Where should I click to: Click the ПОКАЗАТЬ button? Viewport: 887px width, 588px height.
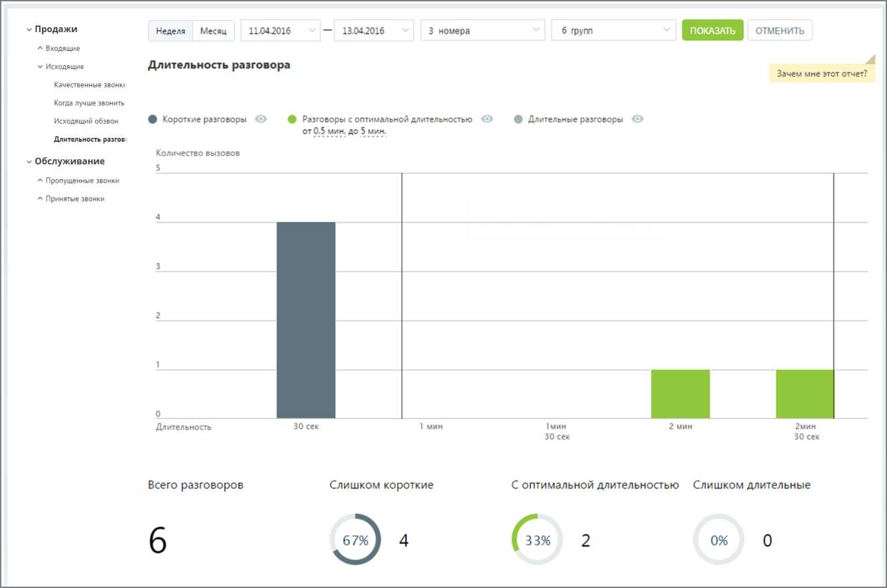[713, 31]
